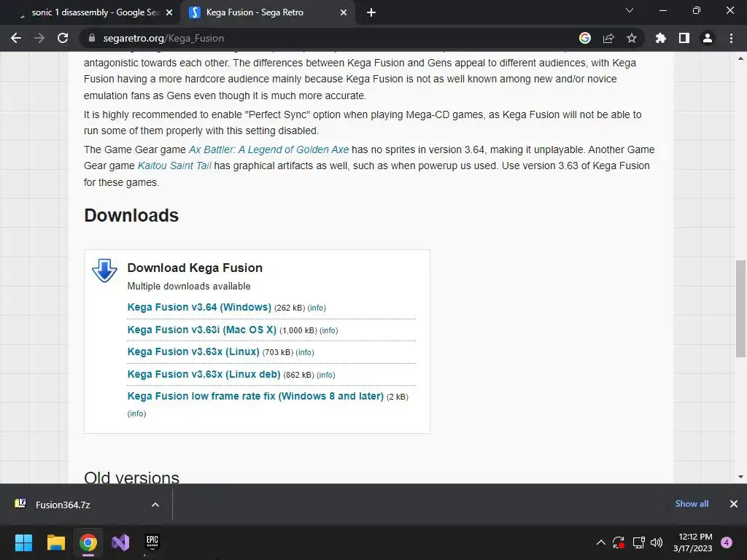Open the Kaitou Saint Tail link

point(174,166)
